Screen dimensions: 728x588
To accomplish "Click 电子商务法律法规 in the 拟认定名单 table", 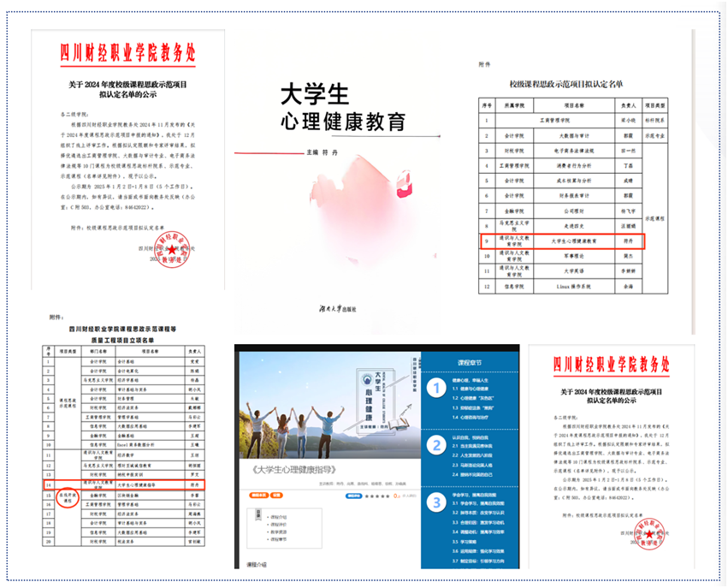I will click(574, 151).
